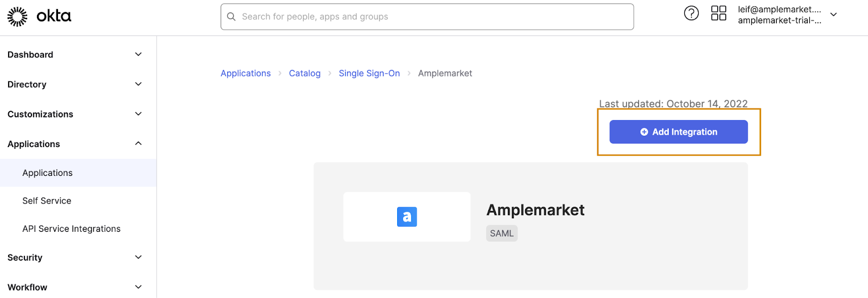Click the search magnifier icon
The width and height of the screenshot is (868, 298).
pyautogui.click(x=231, y=17)
